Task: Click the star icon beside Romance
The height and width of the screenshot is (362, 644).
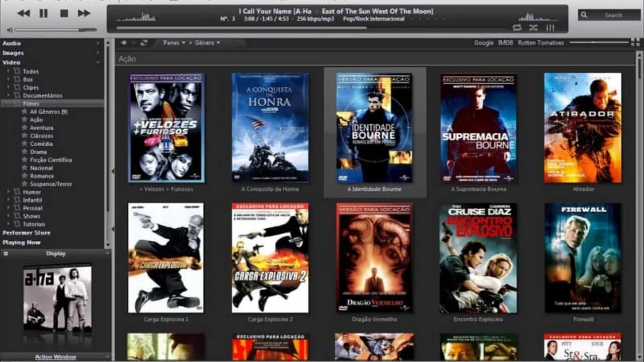Action: [x=24, y=176]
